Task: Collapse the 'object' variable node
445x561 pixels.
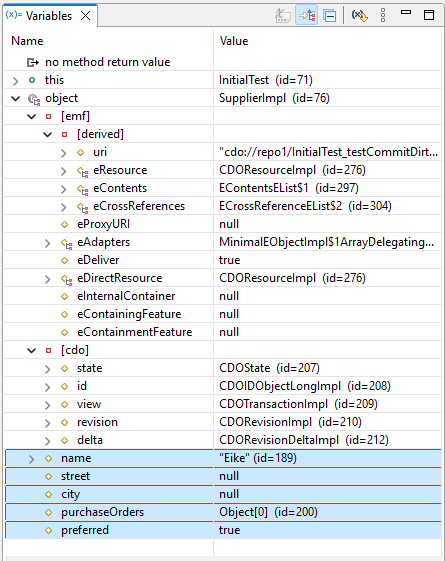Action: tap(15, 98)
